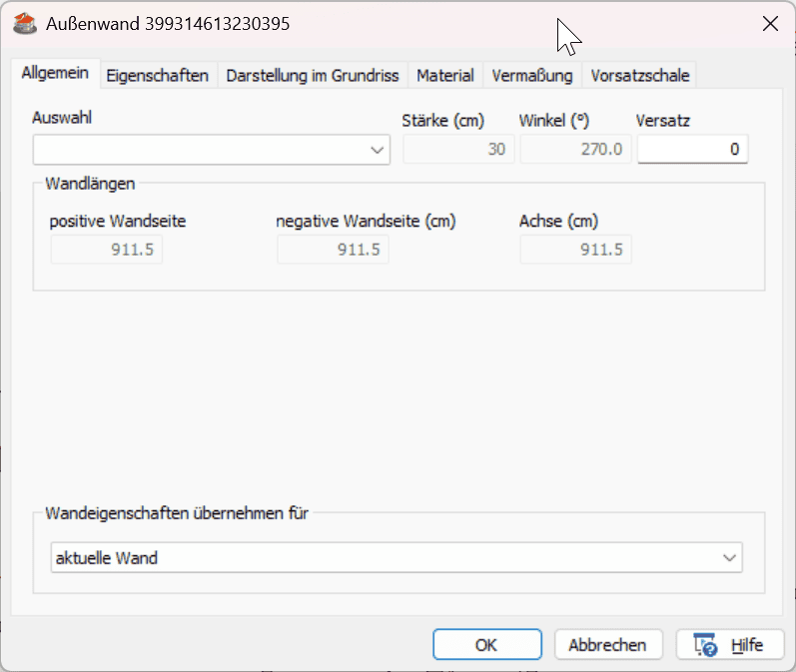Open help via the Hilfe icon button
This screenshot has height=672, width=796.
730,645
